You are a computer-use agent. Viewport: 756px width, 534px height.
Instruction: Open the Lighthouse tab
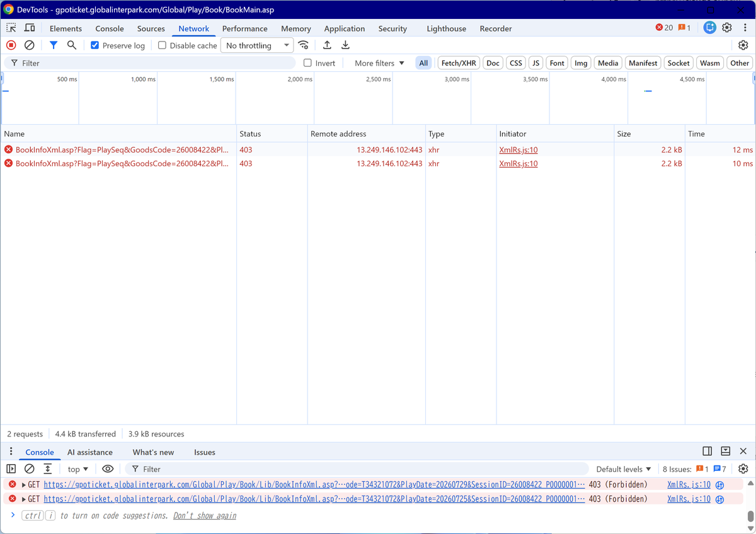447,28
